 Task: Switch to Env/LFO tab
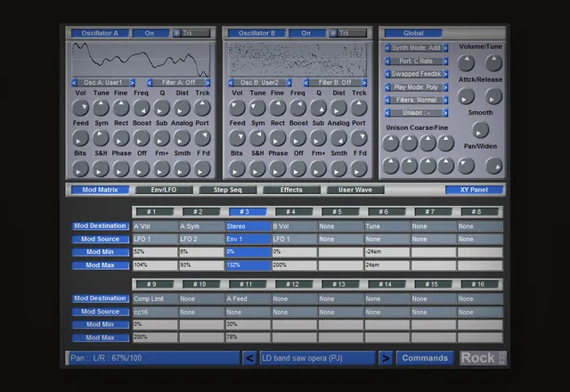[x=164, y=190]
